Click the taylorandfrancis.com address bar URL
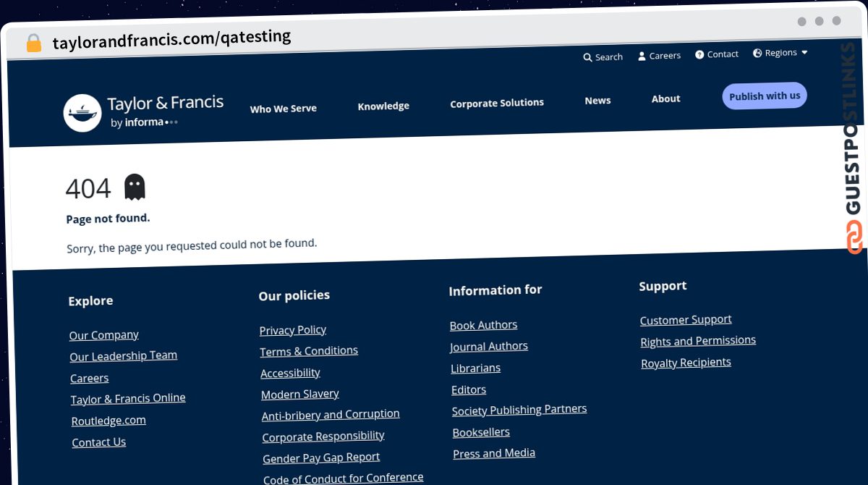Screen dimensions: 868x485 (x=172, y=38)
